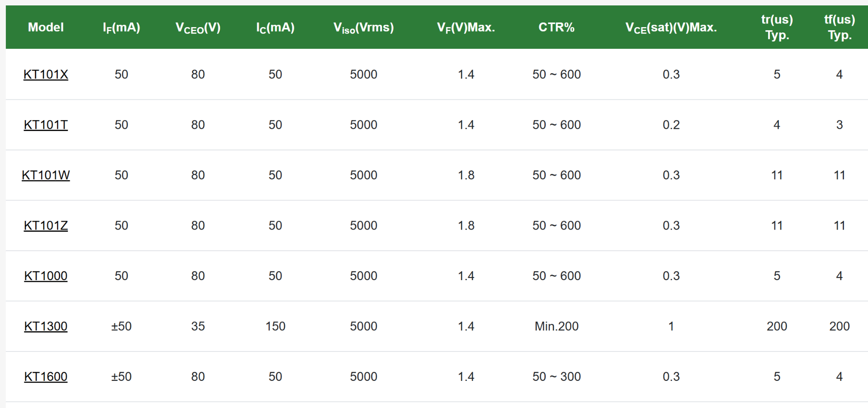This screenshot has width=868, height=408.
Task: Open the KT101W model link
Action: [x=46, y=175]
